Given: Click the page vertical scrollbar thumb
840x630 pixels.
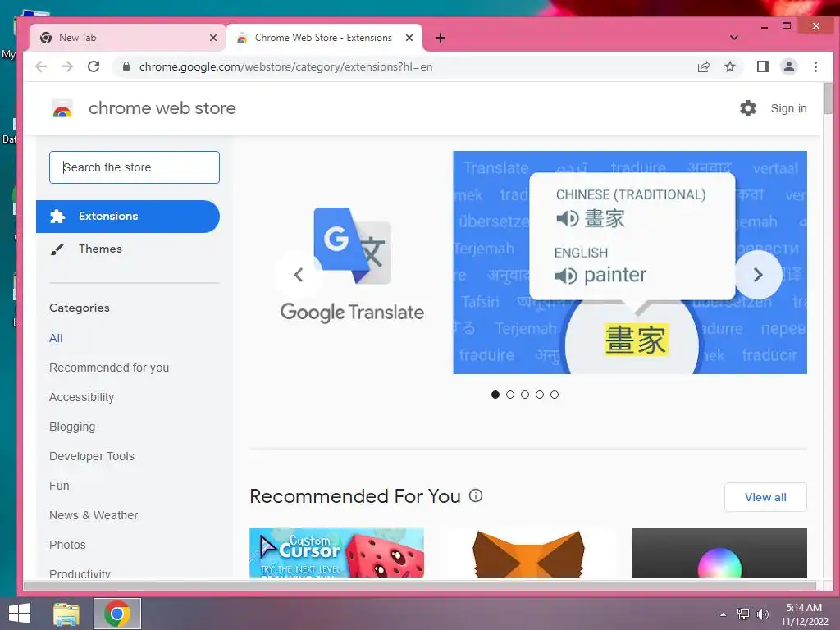Looking at the screenshot, I should pyautogui.click(x=829, y=98).
